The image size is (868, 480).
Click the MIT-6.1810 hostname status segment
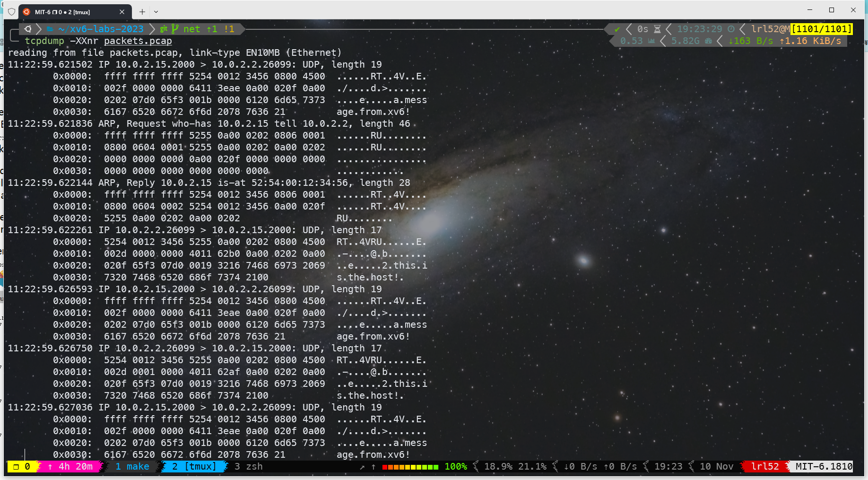click(x=824, y=466)
